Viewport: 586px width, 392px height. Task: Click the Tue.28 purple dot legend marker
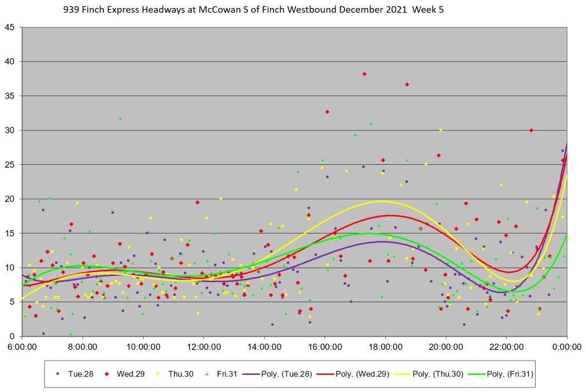[x=58, y=374]
